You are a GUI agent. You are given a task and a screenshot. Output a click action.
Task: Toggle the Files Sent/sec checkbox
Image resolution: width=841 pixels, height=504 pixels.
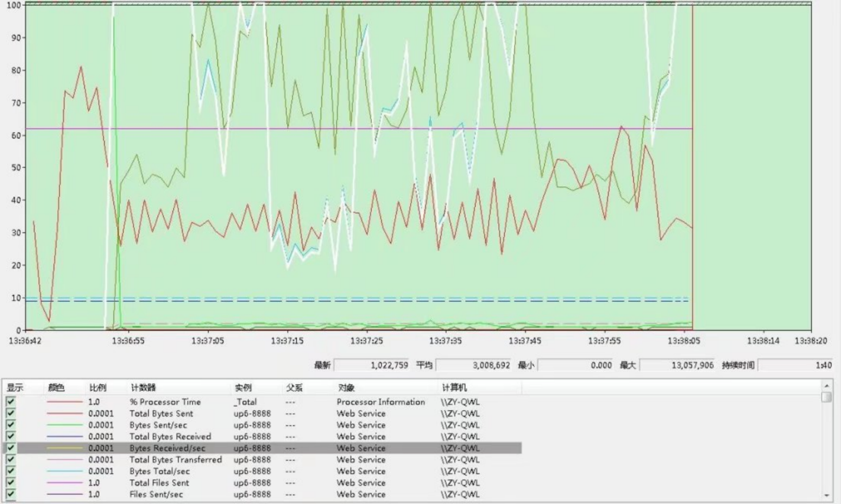tap(11, 494)
